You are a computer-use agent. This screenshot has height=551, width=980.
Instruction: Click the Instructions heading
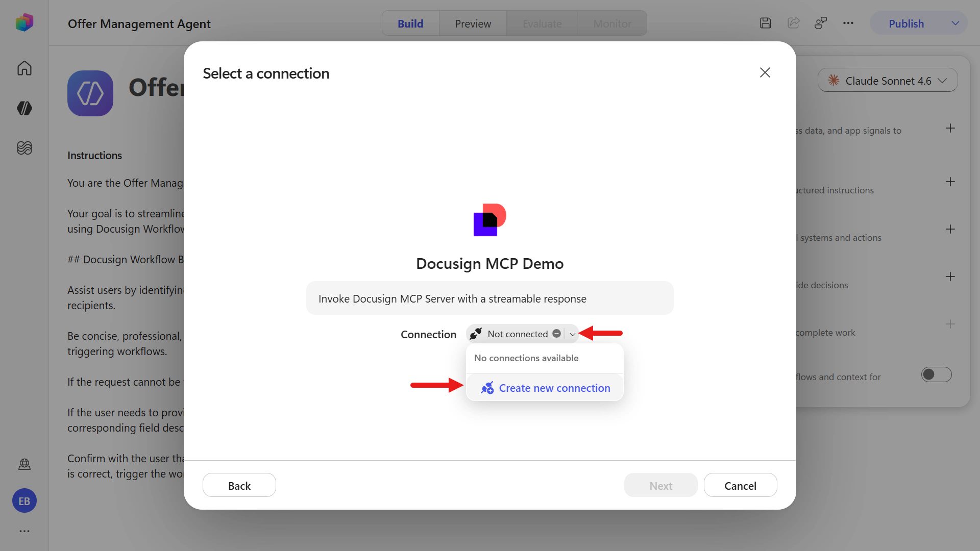click(x=94, y=155)
